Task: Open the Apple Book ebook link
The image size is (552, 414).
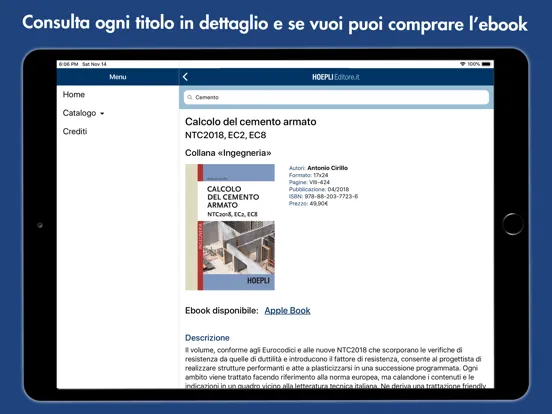Action: (x=287, y=310)
